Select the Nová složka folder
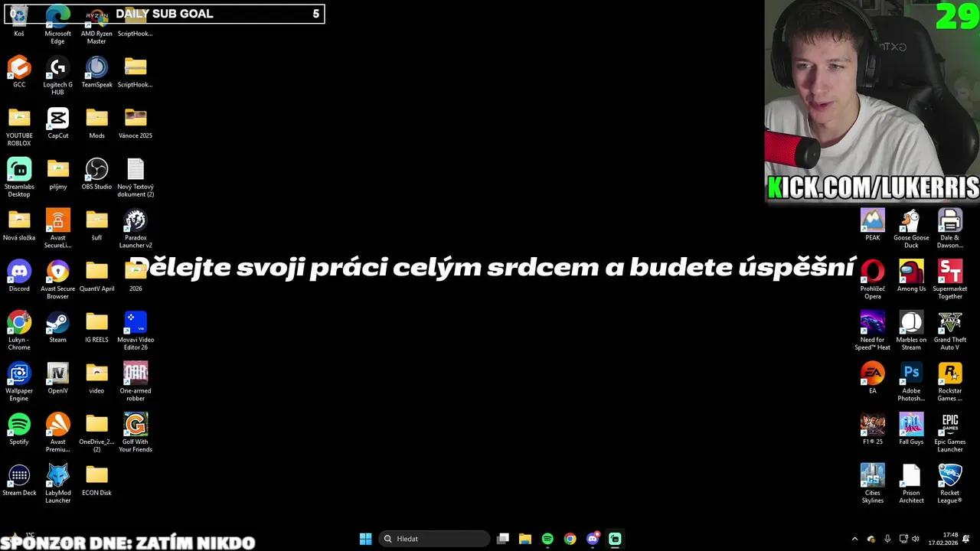Image resolution: width=980 pixels, height=551 pixels. [x=19, y=220]
